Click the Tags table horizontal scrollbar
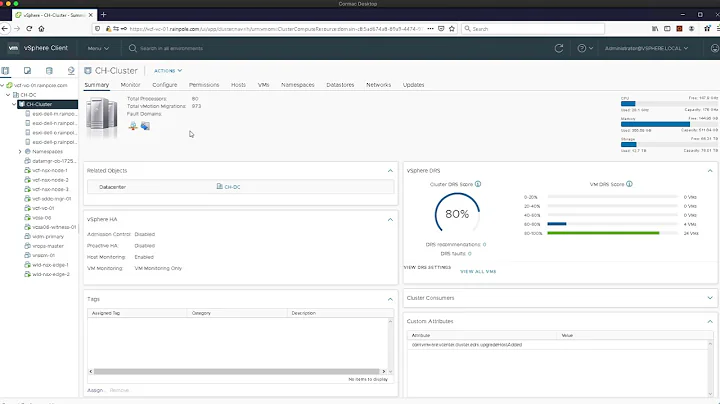This screenshot has width=720, height=404. pyautogui.click(x=237, y=371)
